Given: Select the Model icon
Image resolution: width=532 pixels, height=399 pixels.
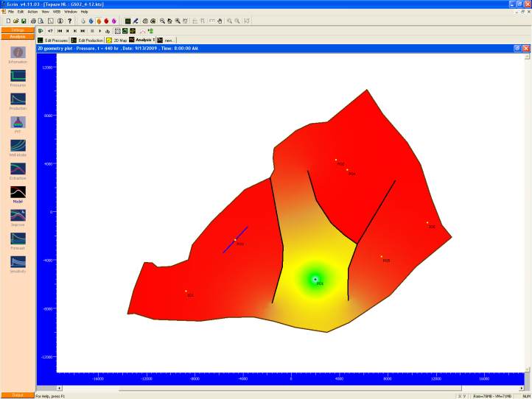Looking at the screenshot, I should pyautogui.click(x=18, y=192).
